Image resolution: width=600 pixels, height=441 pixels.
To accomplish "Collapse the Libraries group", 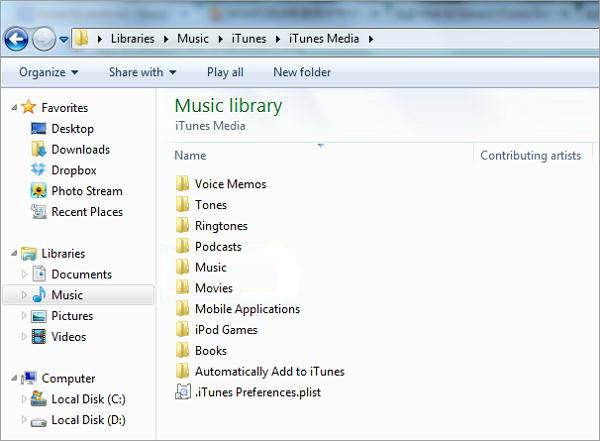I will pos(14,253).
